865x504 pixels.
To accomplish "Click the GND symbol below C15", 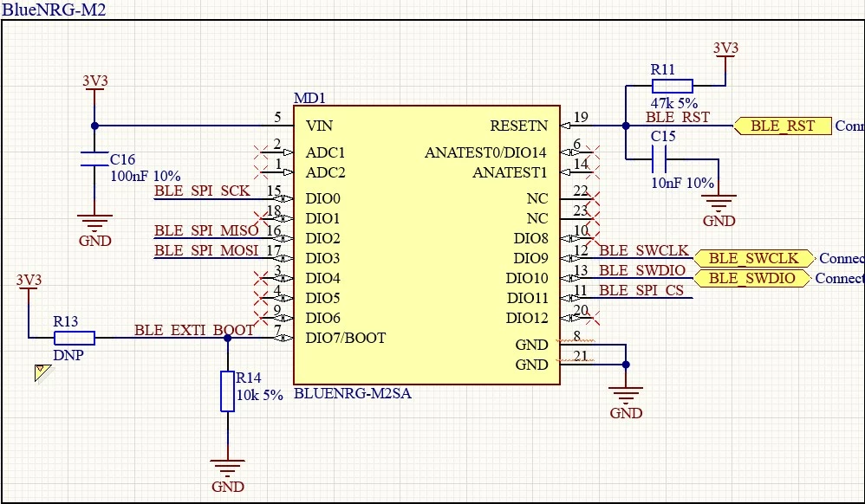I will click(x=719, y=210).
